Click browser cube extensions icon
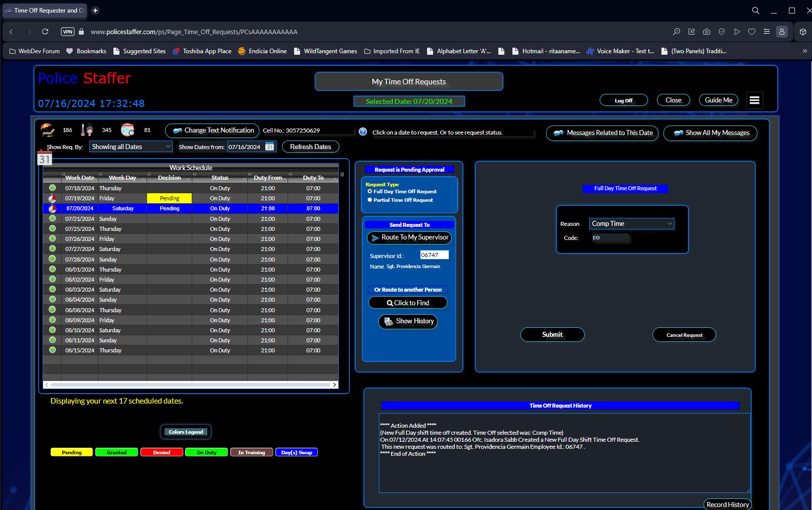Viewport: 812px width, 510px height. 803,32
